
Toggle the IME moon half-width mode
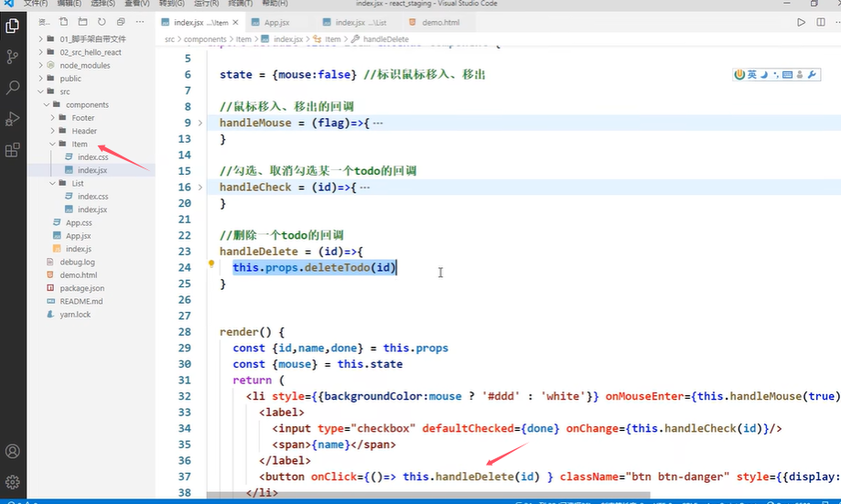pyautogui.click(x=764, y=74)
